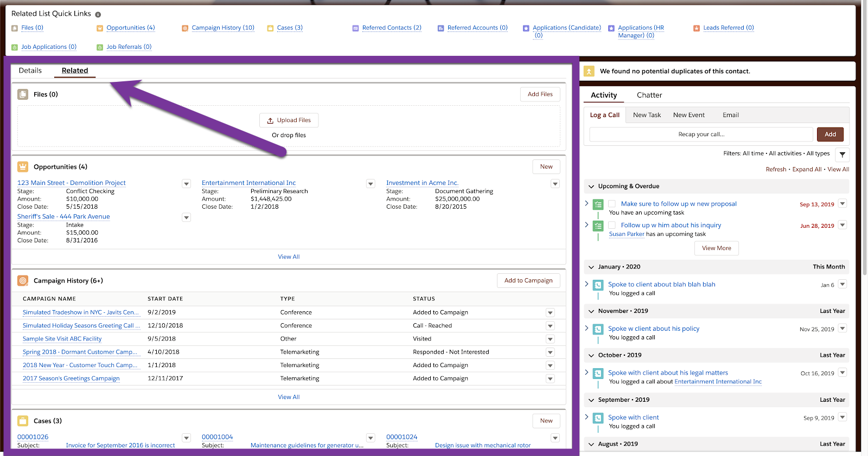Switch to the Chatter tab
The width and height of the screenshot is (868, 456).
[x=649, y=95]
